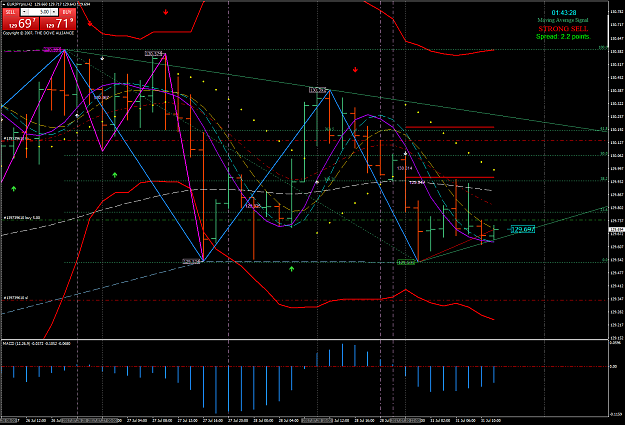Click the green up arrow under 28 Jul 04:00 low
This screenshot has width=625, height=425.
tap(291, 269)
